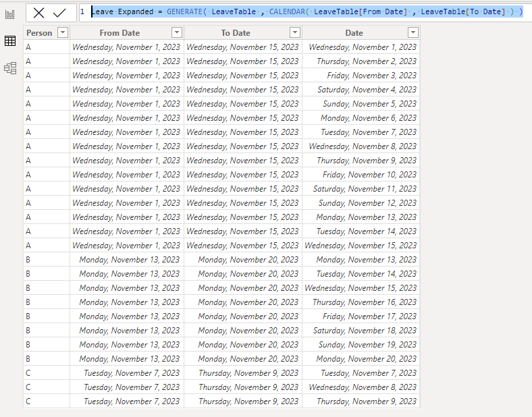
Task: Click inside the DAX formula bar
Action: (305, 12)
